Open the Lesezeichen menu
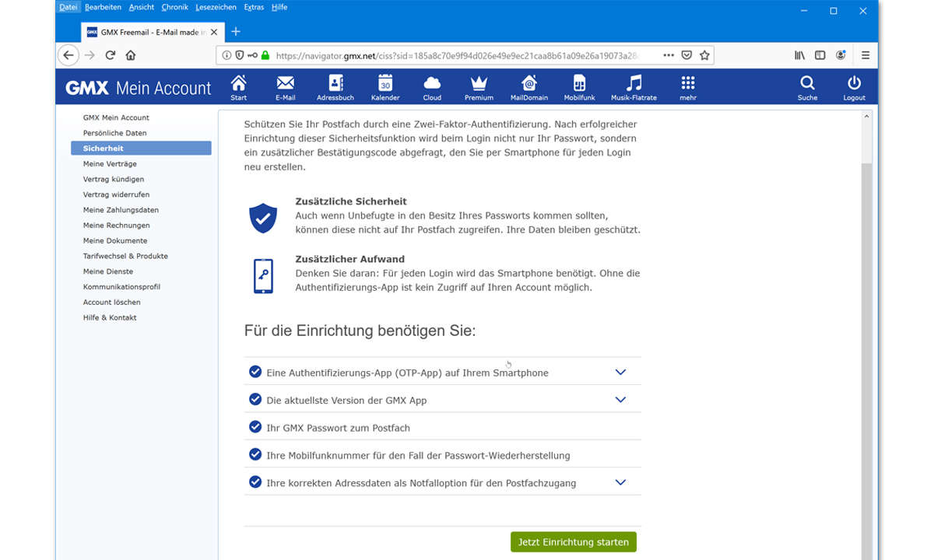 [216, 7]
